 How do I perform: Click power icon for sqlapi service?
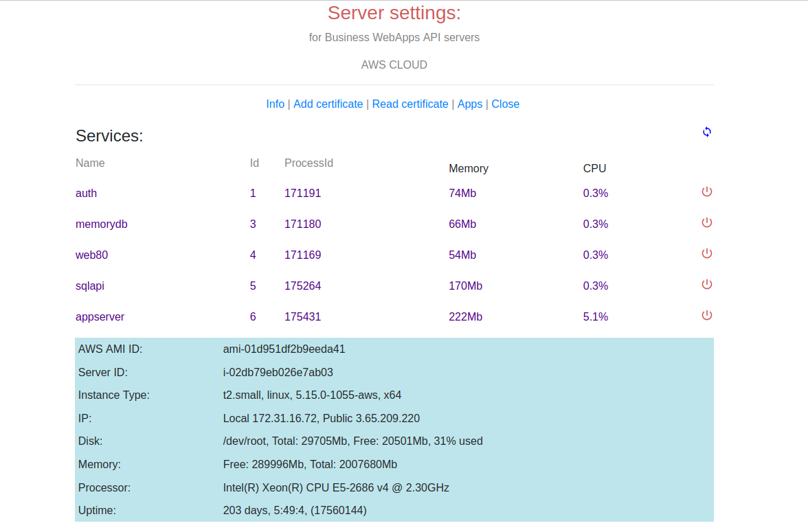tap(706, 284)
